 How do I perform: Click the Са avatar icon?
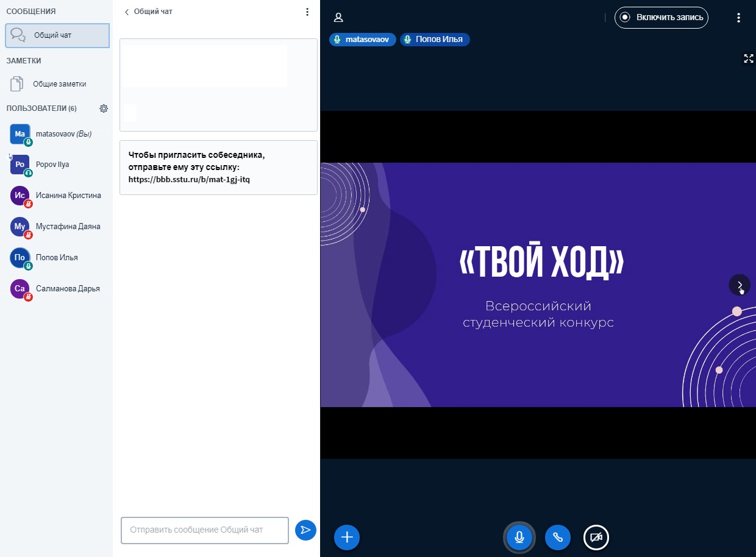pos(20,289)
